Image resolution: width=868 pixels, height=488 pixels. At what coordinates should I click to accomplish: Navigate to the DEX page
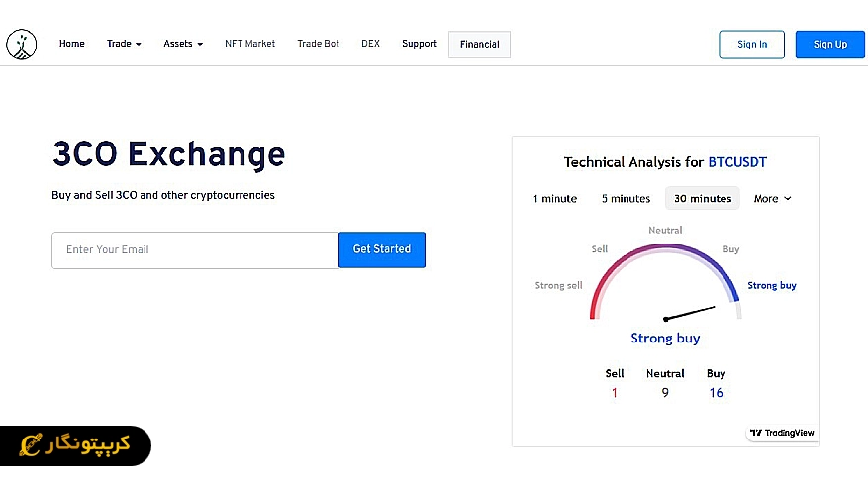pyautogui.click(x=370, y=44)
